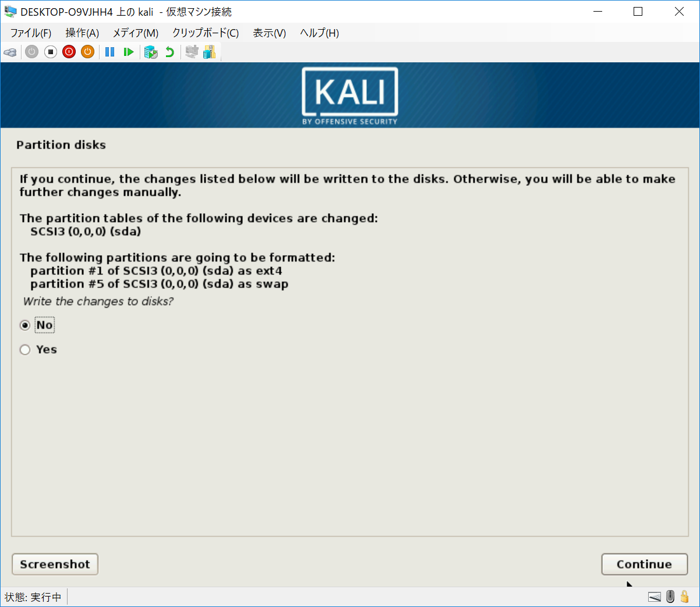Pause the virtual machine
Viewport: 700px width, 607px height.
(x=109, y=52)
